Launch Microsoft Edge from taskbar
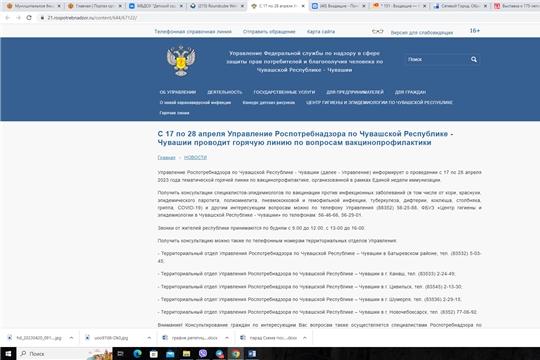This screenshot has height=360, width=540. coord(137,354)
